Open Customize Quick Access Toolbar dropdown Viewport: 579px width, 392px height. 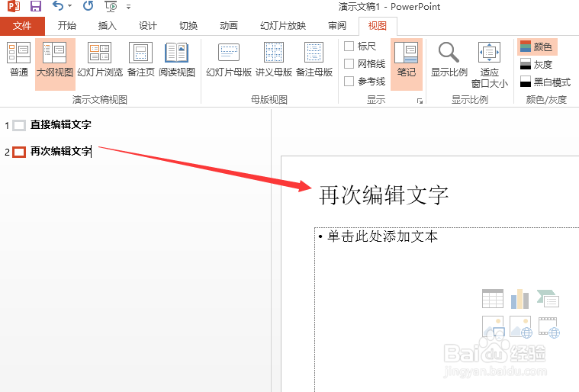pos(128,7)
